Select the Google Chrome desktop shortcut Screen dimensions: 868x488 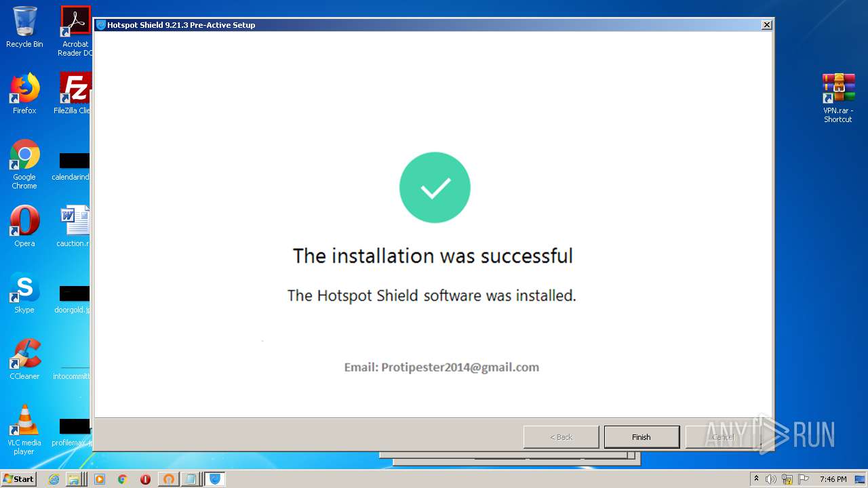[24, 164]
